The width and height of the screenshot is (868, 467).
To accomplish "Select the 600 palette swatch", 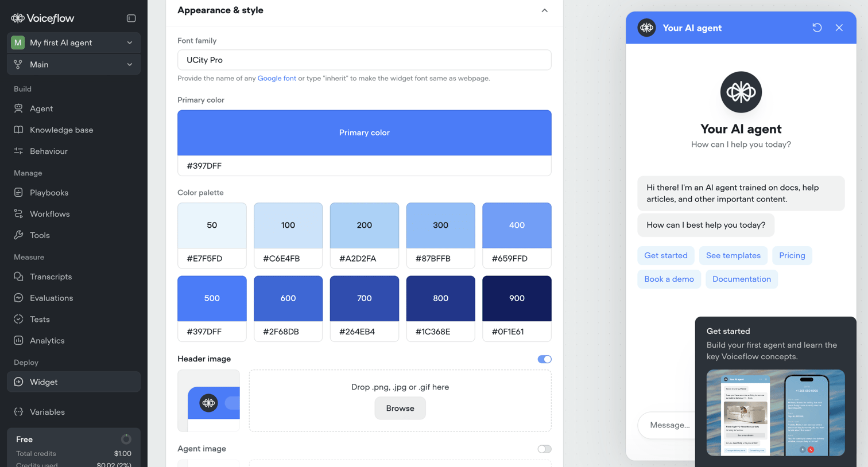I will pyautogui.click(x=288, y=298).
